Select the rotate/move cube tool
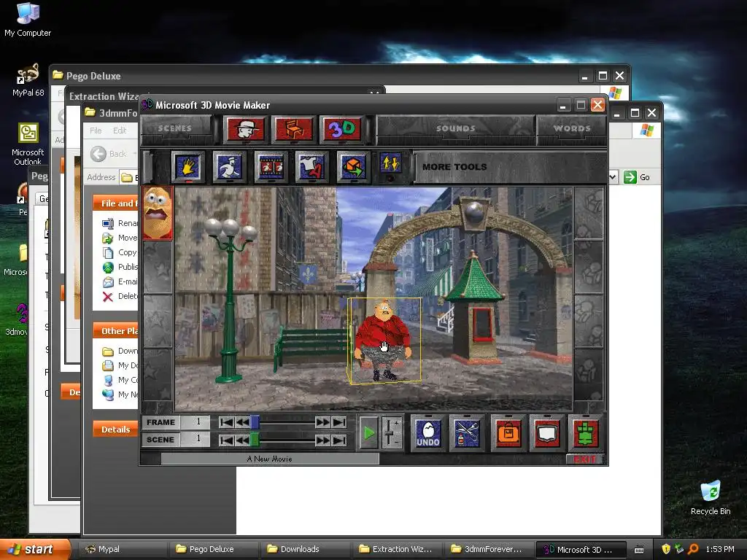The image size is (747, 560). [x=354, y=167]
